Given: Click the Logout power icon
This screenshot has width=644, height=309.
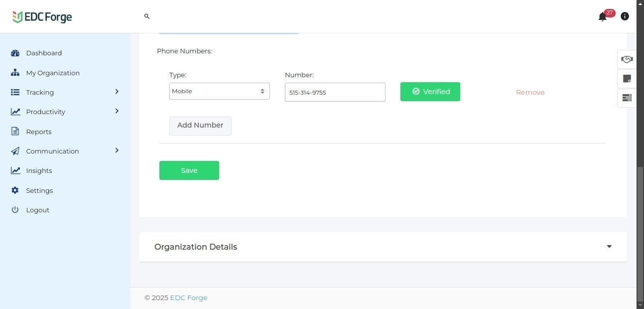Looking at the screenshot, I should [x=15, y=210].
